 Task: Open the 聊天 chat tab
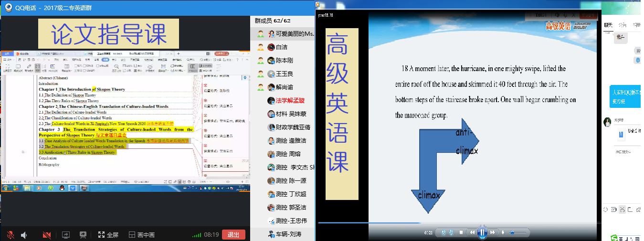pyautogui.click(x=608, y=25)
